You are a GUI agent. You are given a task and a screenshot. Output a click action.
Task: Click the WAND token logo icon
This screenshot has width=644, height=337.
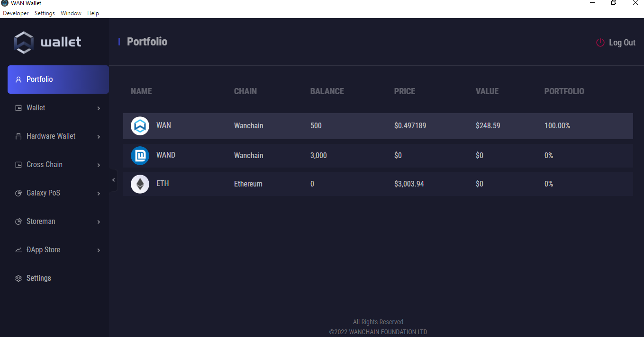tap(140, 156)
